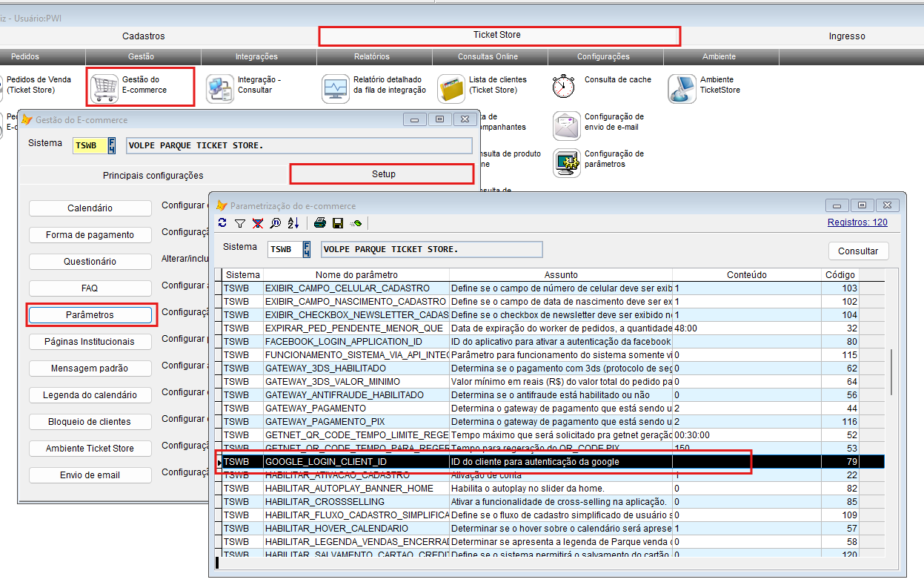Open search with the magnifier icon

pyautogui.click(x=276, y=222)
